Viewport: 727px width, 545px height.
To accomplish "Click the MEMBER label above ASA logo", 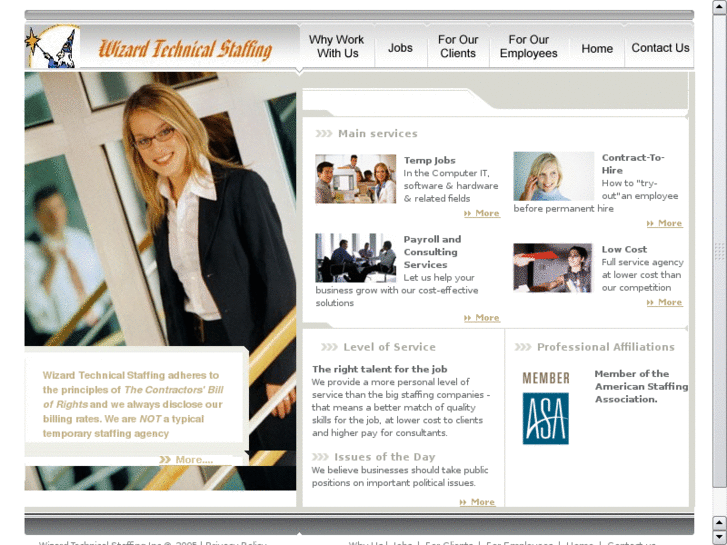I will click(546, 378).
